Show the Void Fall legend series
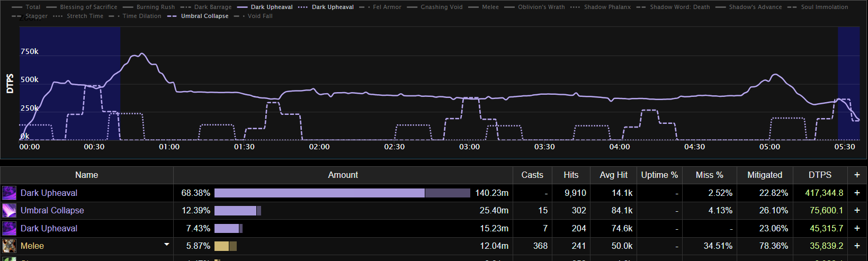 point(254,16)
